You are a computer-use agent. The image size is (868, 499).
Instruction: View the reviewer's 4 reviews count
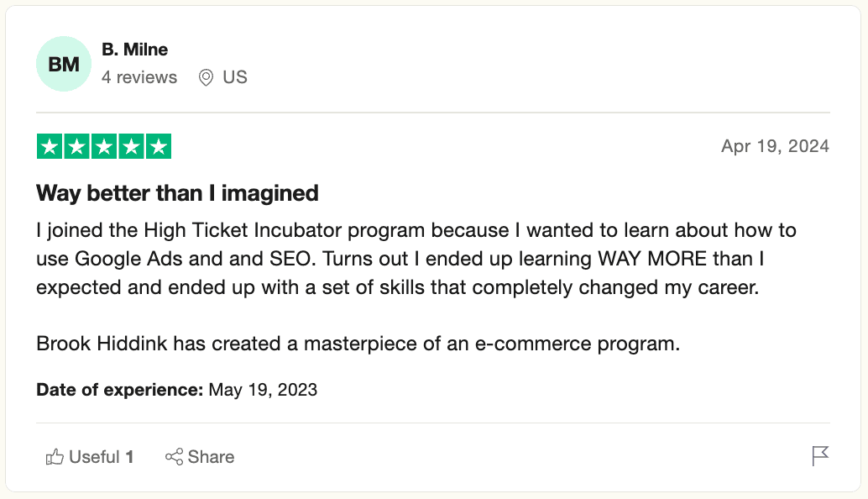(139, 77)
